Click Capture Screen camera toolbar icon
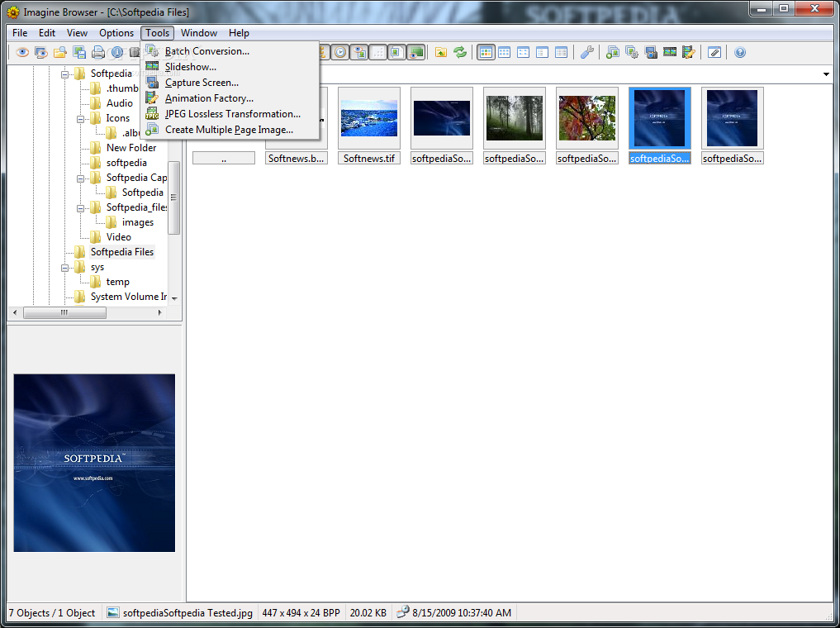 click(x=651, y=53)
